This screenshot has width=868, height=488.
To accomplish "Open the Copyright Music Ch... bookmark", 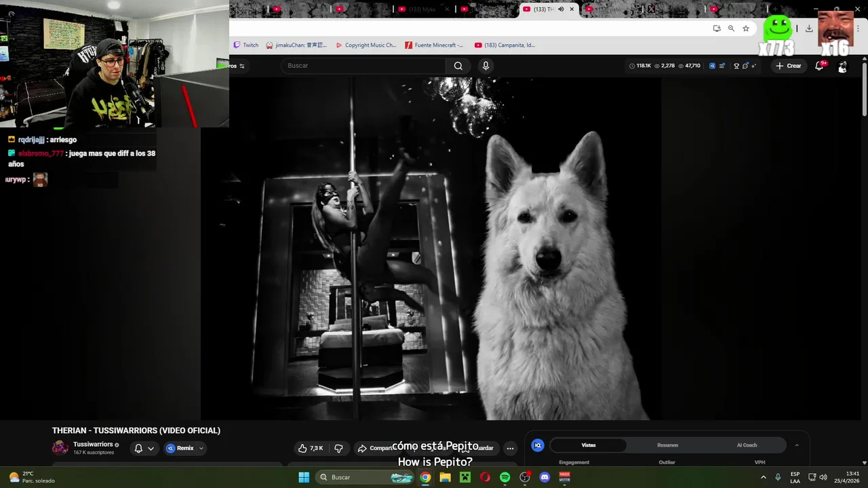I will point(366,45).
